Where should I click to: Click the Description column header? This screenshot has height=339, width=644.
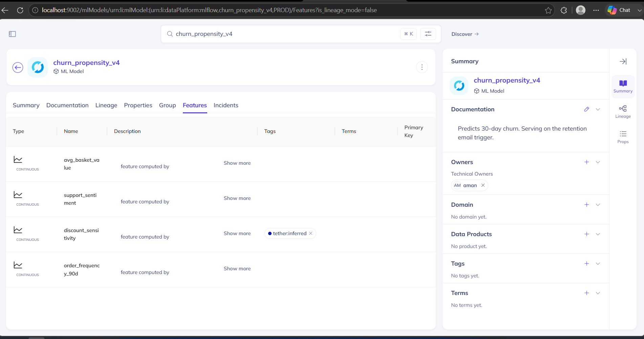[x=127, y=131]
